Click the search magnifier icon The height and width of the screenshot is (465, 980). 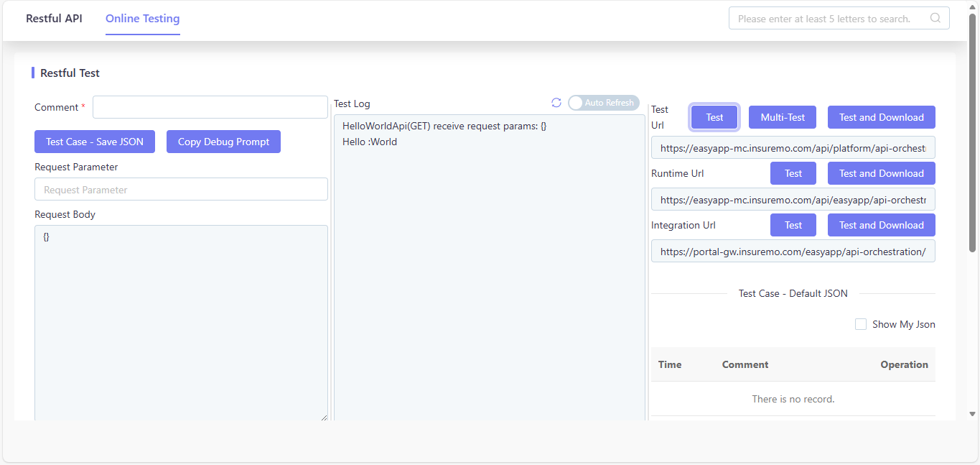pyautogui.click(x=935, y=19)
